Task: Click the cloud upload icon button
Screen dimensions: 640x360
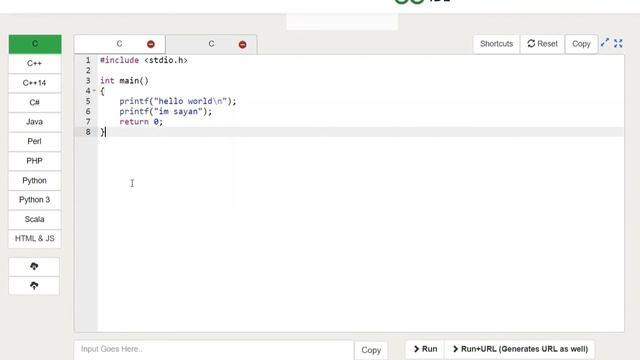Action: click(34, 286)
